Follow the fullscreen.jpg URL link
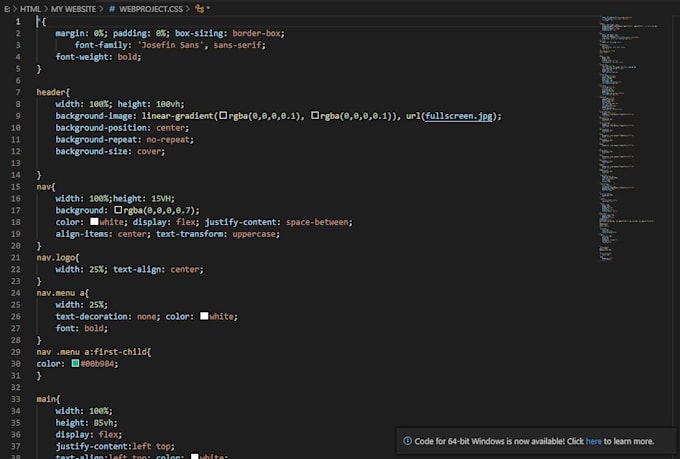The image size is (680, 459). click(x=458, y=116)
